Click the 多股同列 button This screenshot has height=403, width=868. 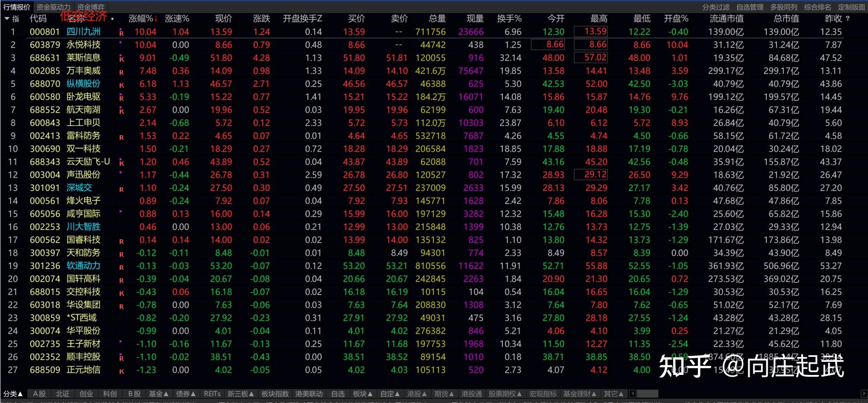(x=783, y=7)
